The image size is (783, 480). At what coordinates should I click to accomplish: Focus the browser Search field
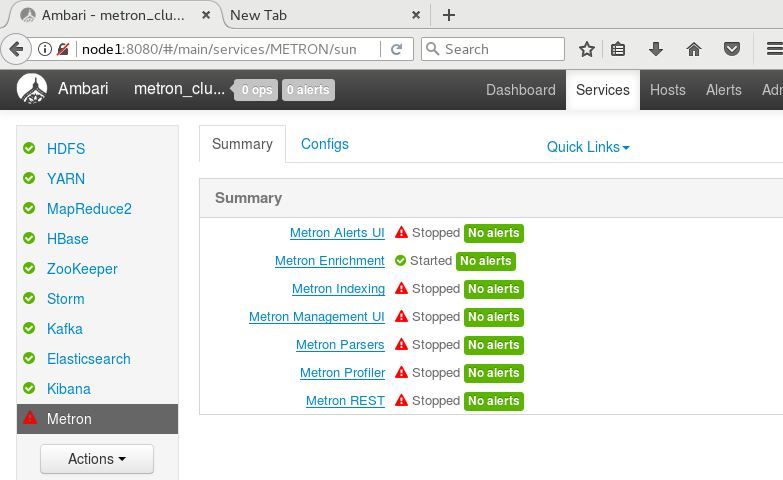point(493,49)
